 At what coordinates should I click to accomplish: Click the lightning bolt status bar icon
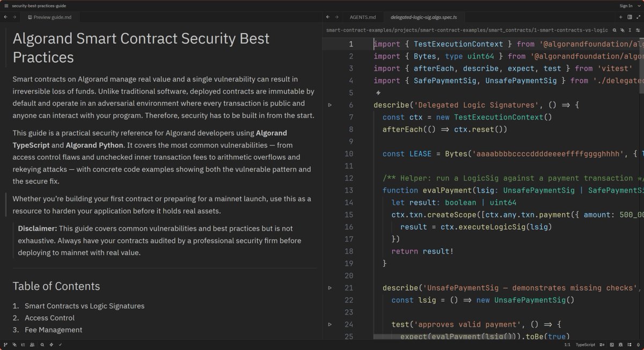click(x=51, y=345)
